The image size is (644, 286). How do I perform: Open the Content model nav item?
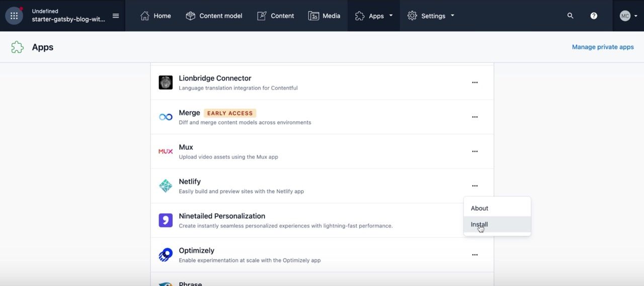(x=214, y=16)
